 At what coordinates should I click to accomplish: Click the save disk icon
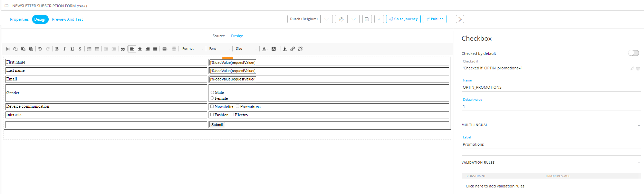point(367,19)
